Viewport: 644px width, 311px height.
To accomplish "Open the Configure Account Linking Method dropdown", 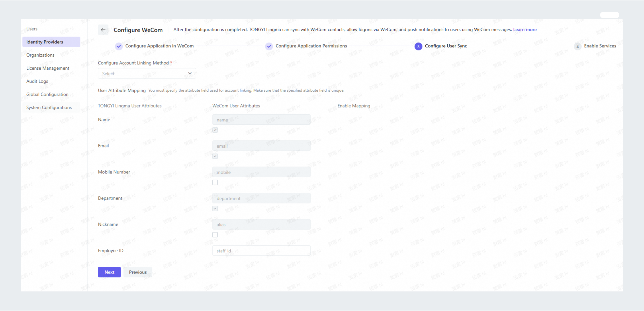I will coord(147,74).
